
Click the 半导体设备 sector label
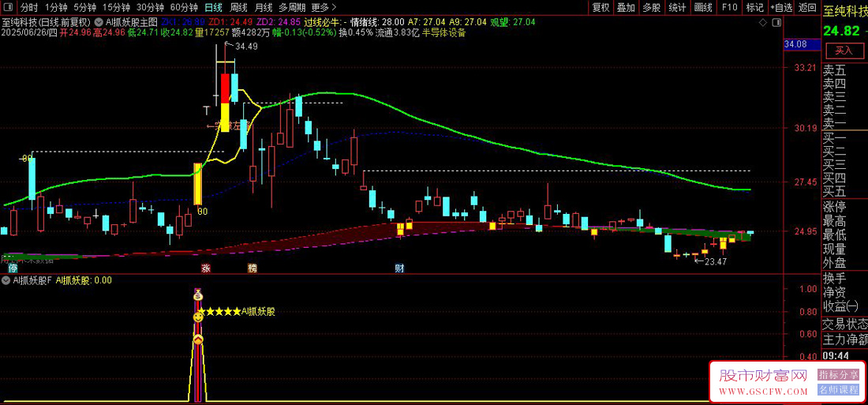click(x=443, y=32)
